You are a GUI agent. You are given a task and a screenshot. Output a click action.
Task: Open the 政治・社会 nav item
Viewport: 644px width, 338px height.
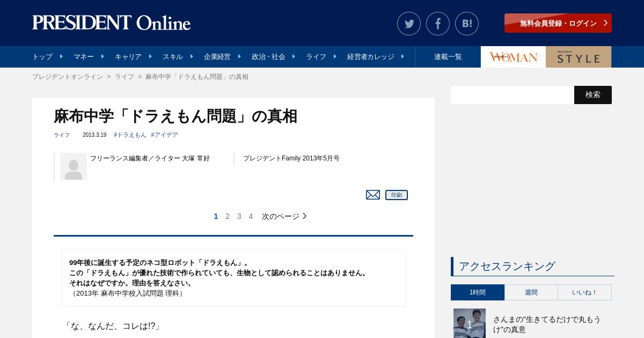click(x=268, y=56)
